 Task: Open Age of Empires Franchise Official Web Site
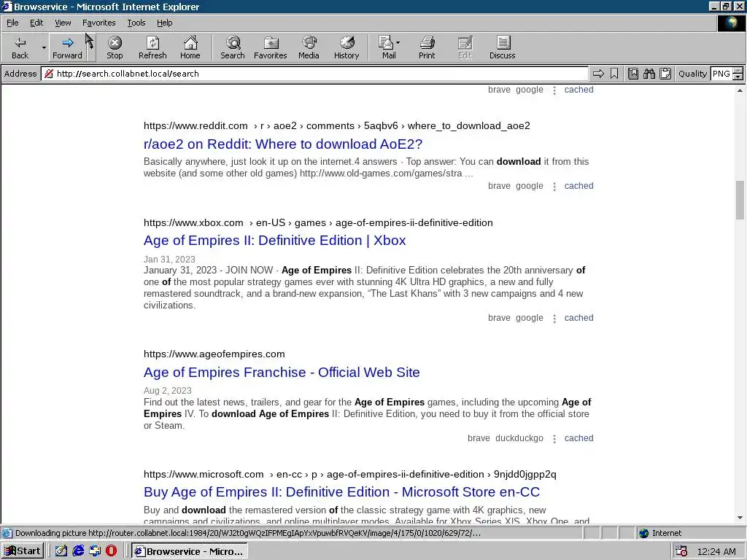(282, 373)
